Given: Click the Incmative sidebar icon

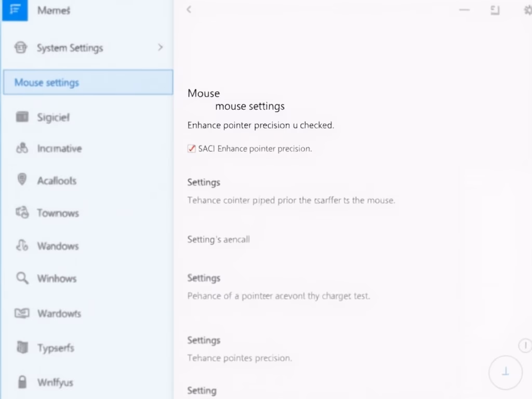Looking at the screenshot, I should pyautogui.click(x=22, y=148).
